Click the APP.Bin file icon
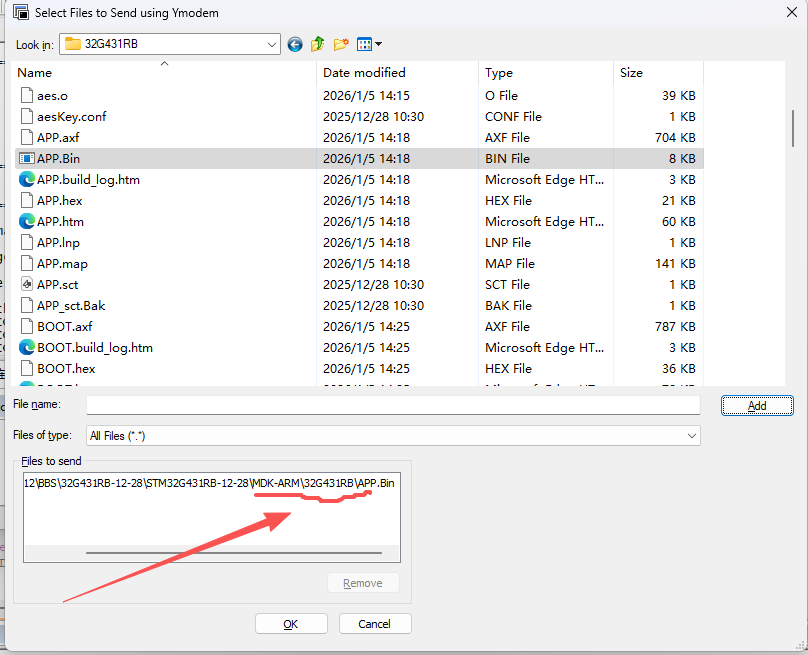Viewport: 808px width, 655px height. (x=27, y=159)
